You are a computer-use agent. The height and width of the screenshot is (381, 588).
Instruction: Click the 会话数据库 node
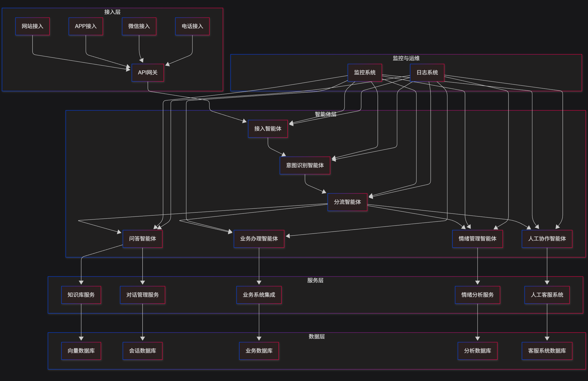pyautogui.click(x=143, y=351)
